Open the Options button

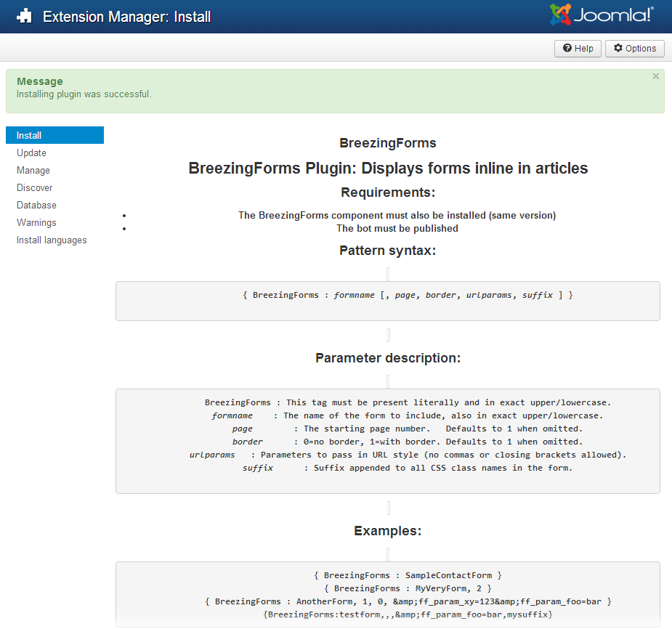click(635, 49)
